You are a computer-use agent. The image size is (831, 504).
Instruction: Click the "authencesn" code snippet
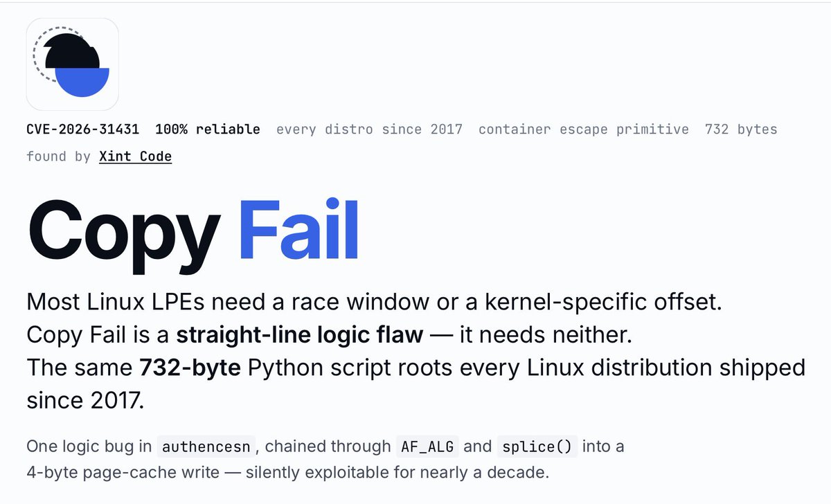(x=208, y=447)
